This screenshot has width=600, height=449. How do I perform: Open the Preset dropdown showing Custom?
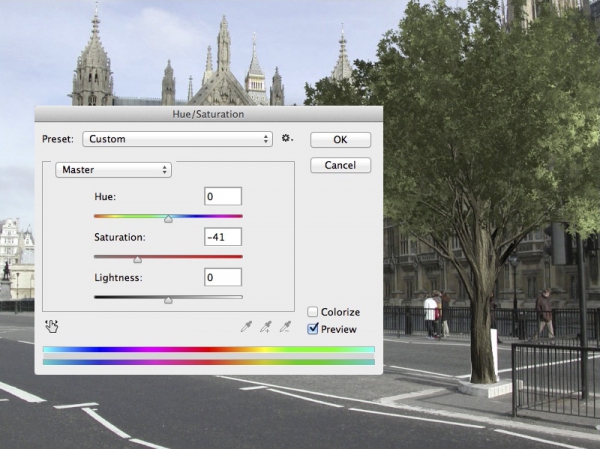click(177, 139)
